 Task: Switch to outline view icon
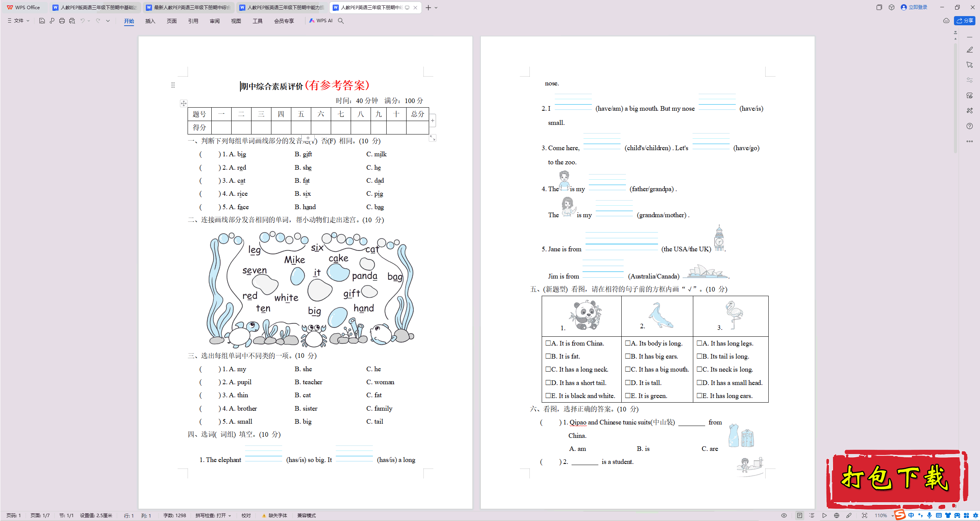pos(812,516)
